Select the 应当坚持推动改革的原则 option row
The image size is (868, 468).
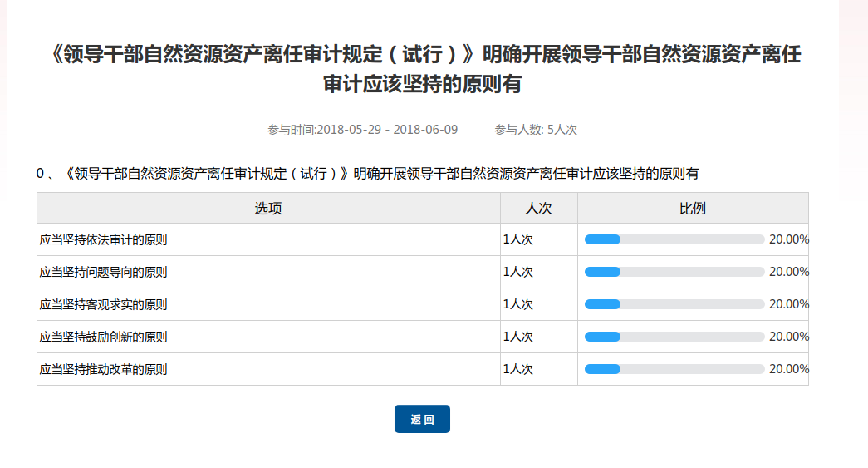(104, 369)
